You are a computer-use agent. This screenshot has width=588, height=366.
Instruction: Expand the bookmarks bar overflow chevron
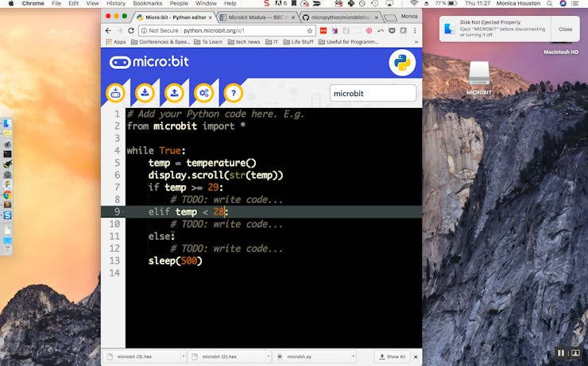point(416,42)
